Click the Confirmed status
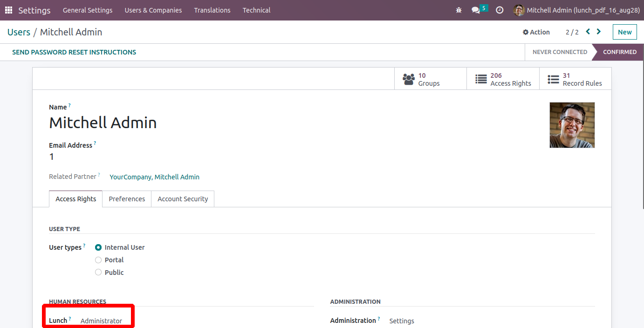This screenshot has height=328, width=644. [x=620, y=52]
